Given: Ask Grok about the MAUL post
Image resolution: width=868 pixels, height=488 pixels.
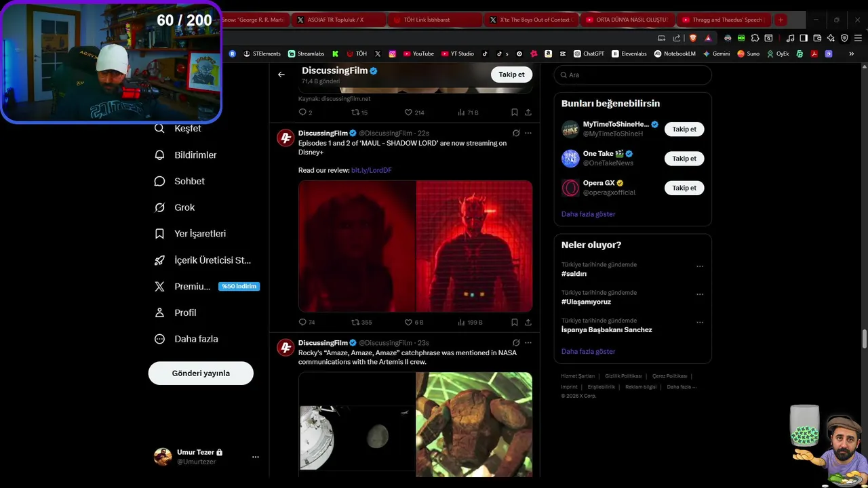Looking at the screenshot, I should 516,134.
